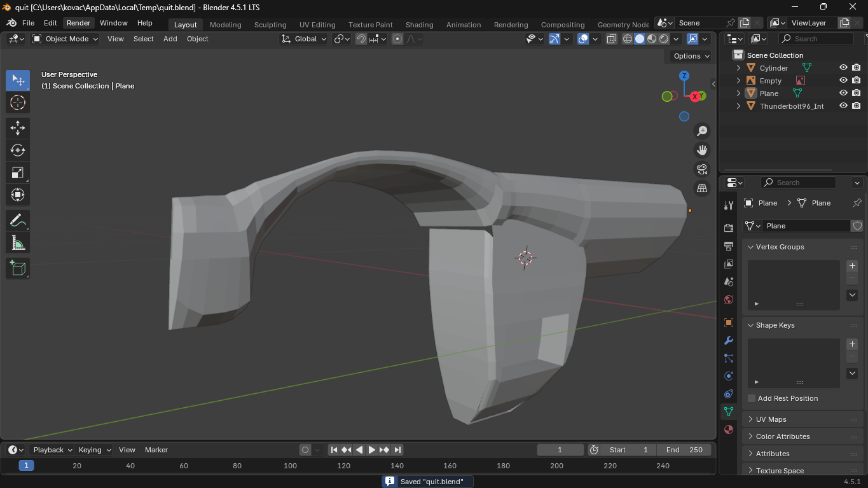Hide the Empty object in viewport
This screenshot has height=488, width=868.
coord(843,80)
